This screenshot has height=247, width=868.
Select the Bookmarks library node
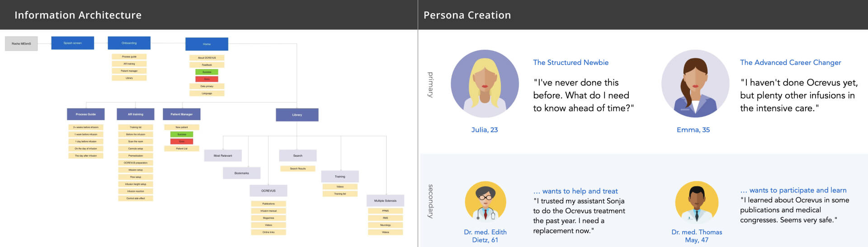click(x=242, y=173)
